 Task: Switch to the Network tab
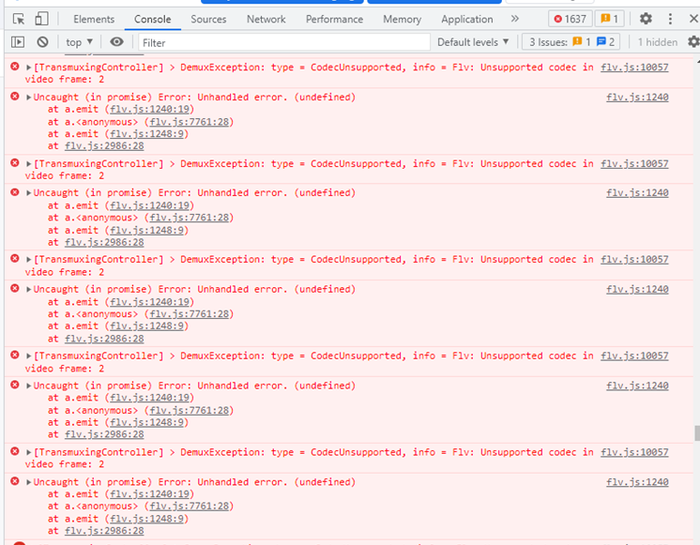tap(266, 19)
